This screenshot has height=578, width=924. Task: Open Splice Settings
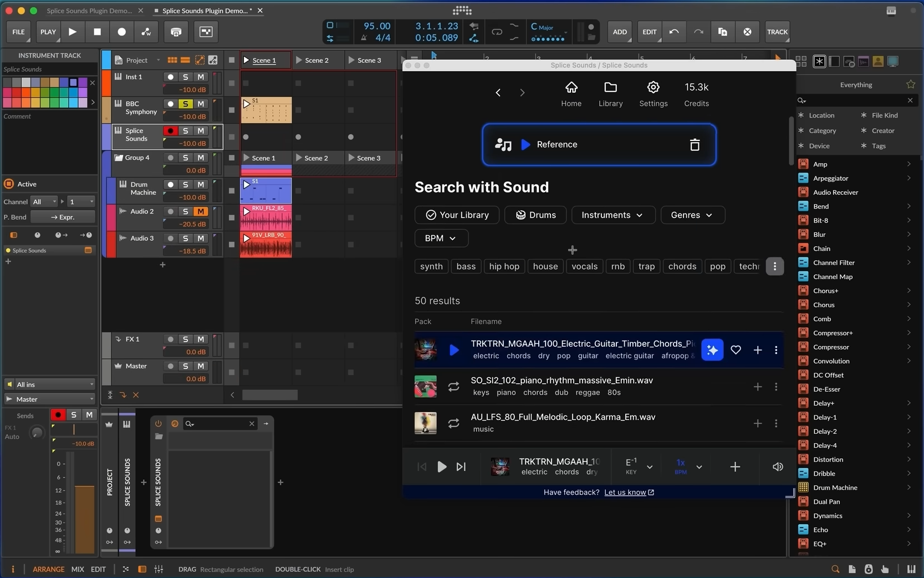[x=653, y=94]
